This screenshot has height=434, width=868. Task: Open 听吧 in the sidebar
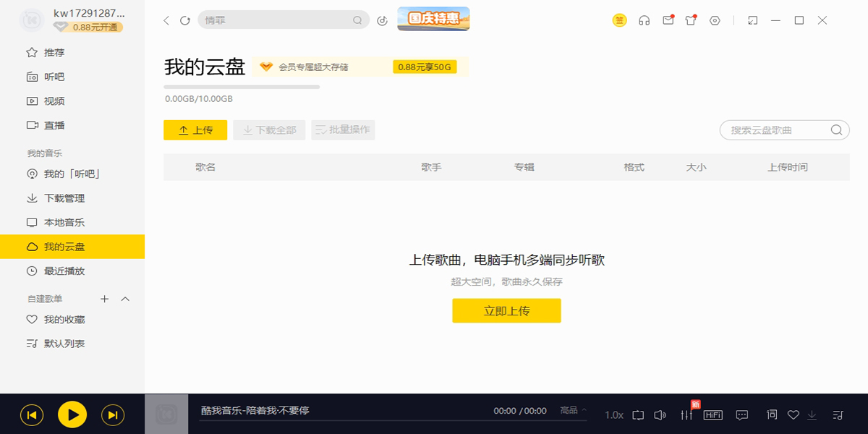click(72, 77)
